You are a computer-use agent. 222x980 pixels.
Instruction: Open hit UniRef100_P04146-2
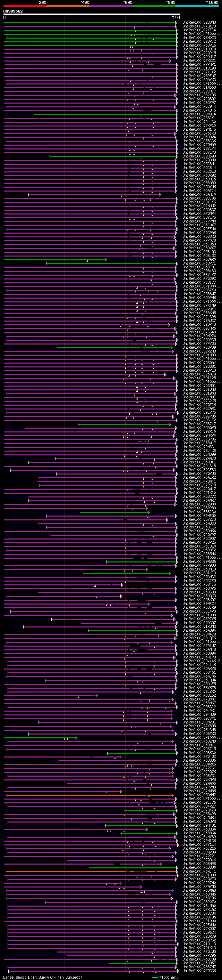(x=201, y=662)
